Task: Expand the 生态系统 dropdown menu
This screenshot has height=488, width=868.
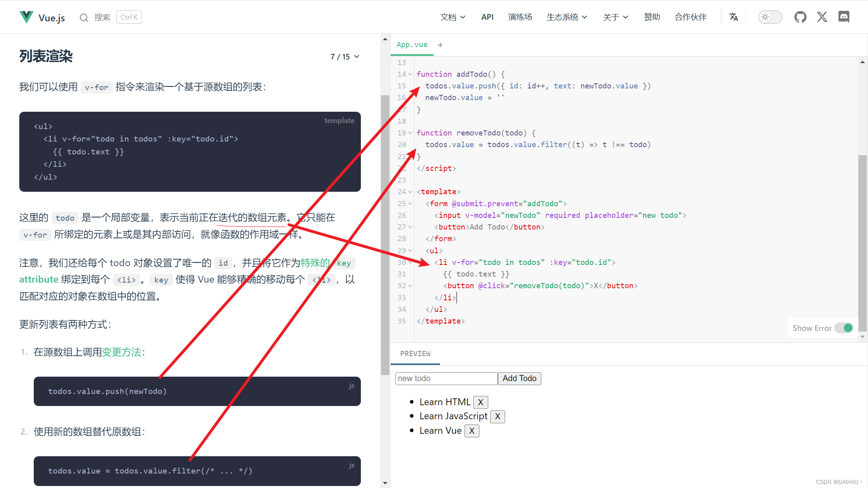Action: [x=567, y=17]
